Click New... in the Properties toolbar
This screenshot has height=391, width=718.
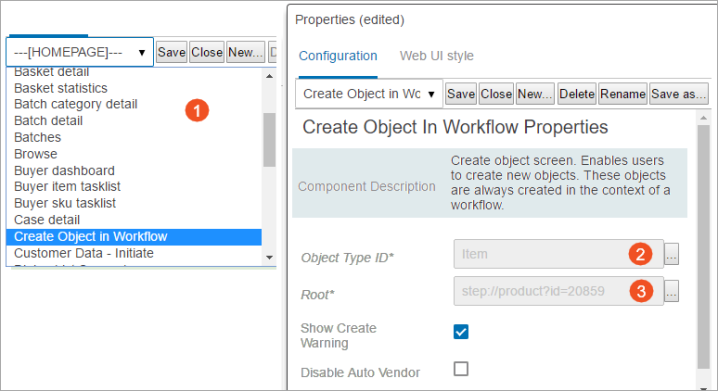[x=535, y=94]
